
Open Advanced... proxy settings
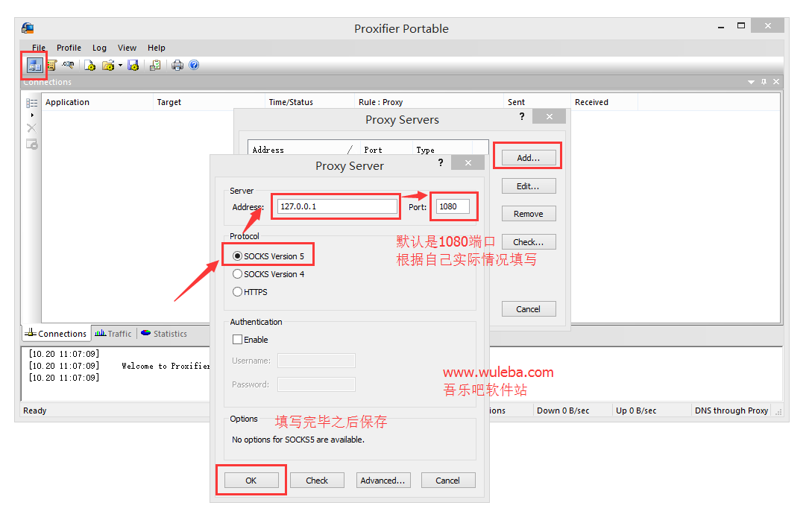pyautogui.click(x=383, y=481)
